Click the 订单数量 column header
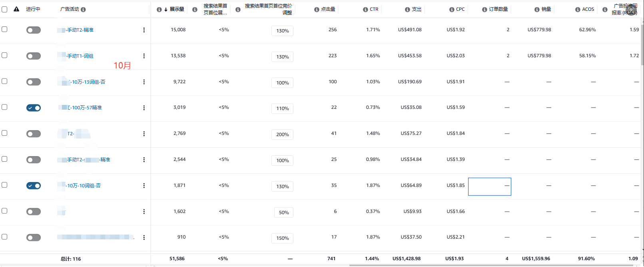644x267 pixels. coord(498,9)
